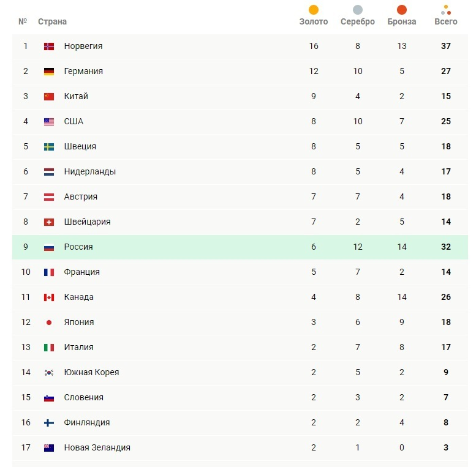Click Norway's total medal count 37

click(446, 47)
